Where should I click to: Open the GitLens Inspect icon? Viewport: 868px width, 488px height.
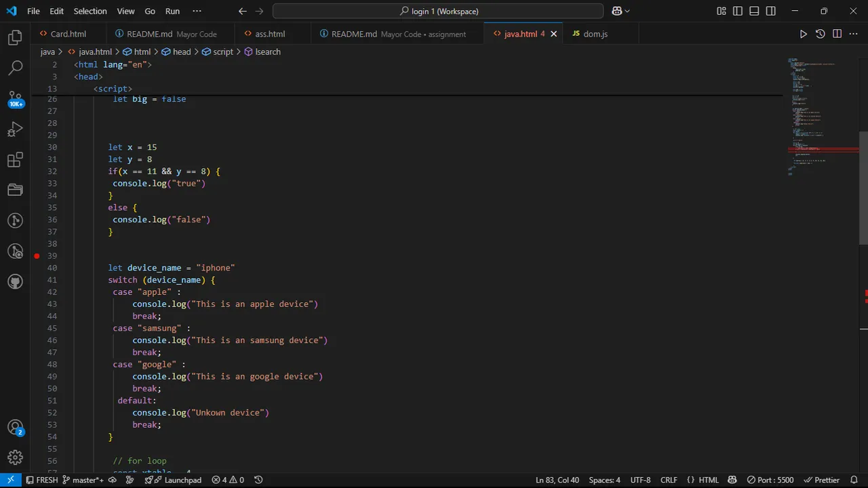pos(15,251)
